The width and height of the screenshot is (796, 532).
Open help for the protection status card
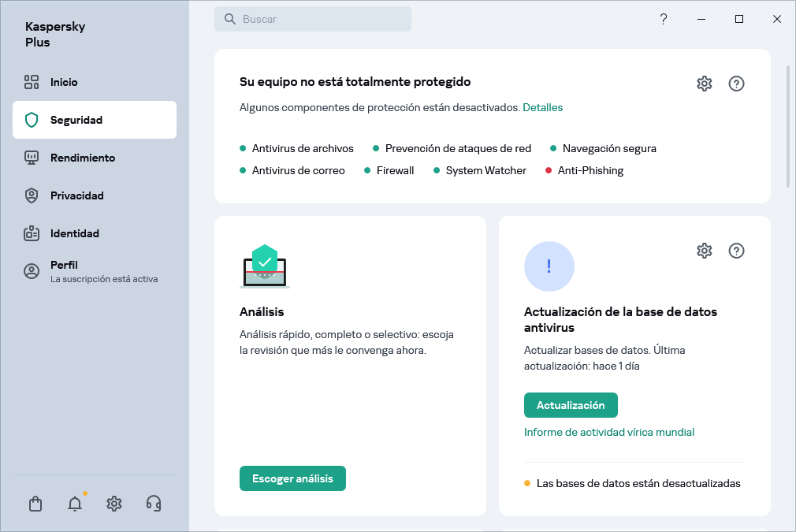click(x=736, y=83)
